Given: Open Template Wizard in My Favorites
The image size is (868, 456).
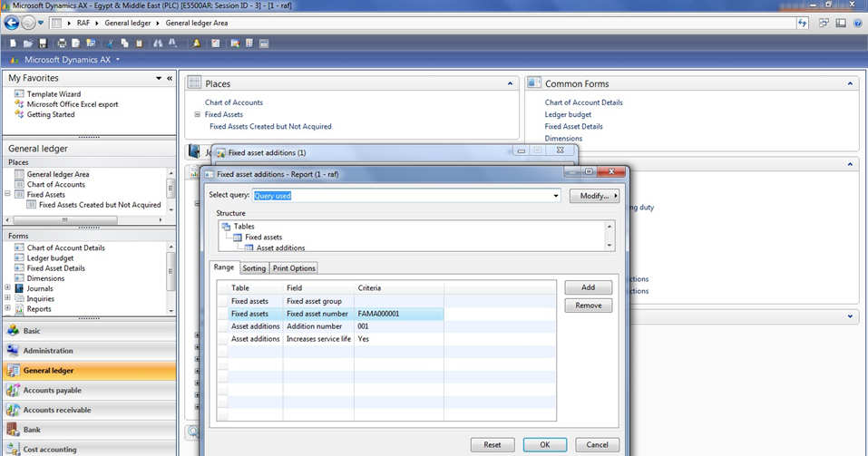Looking at the screenshot, I should 54,94.
